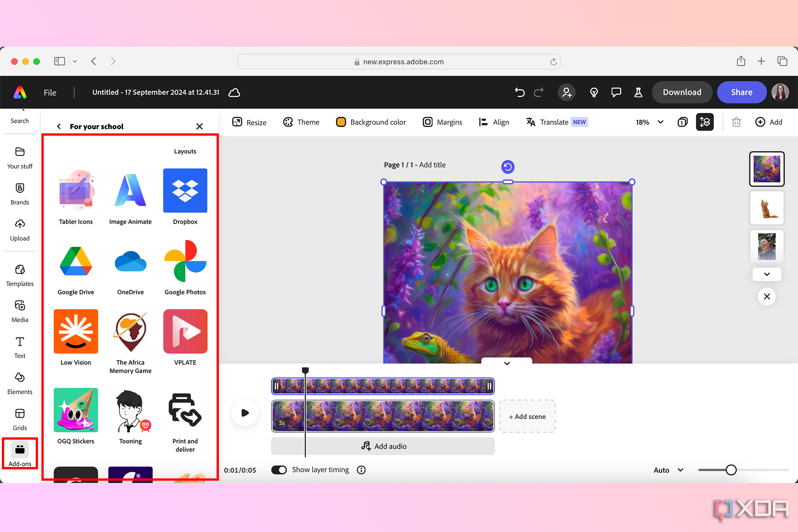The height and width of the screenshot is (532, 798).
Task: Select the Add-ons sidebar tab
Action: click(20, 454)
